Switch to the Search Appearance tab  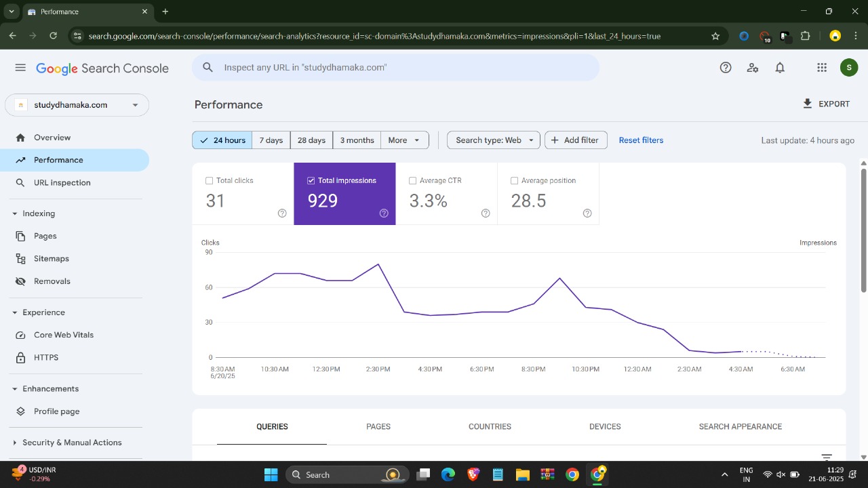tap(741, 427)
